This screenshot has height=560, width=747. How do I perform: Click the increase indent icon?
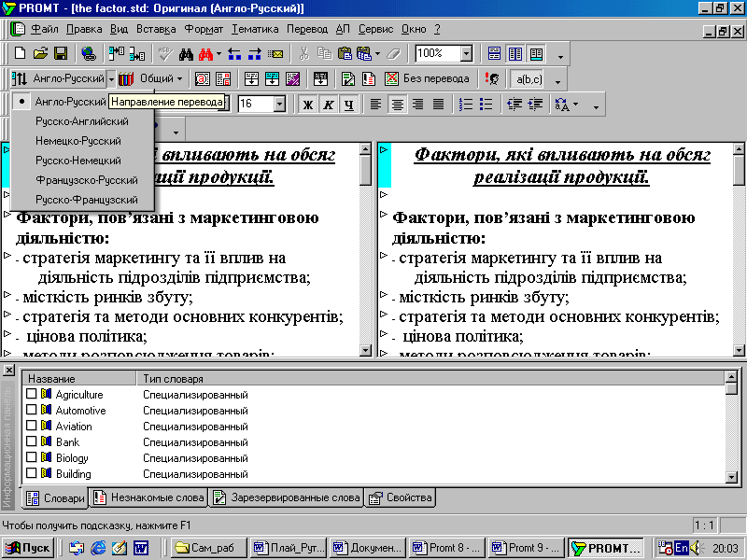coord(535,104)
